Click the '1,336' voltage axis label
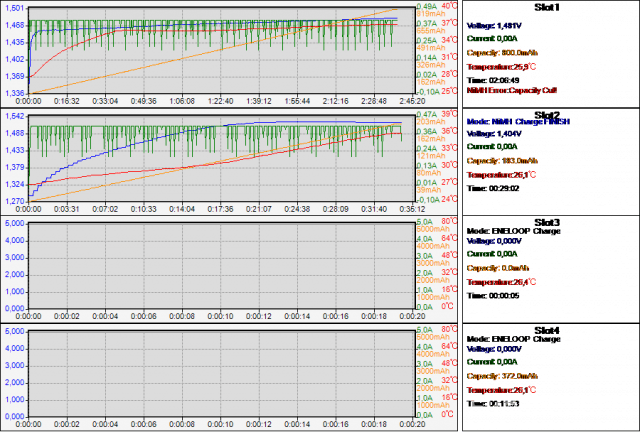 (14, 94)
